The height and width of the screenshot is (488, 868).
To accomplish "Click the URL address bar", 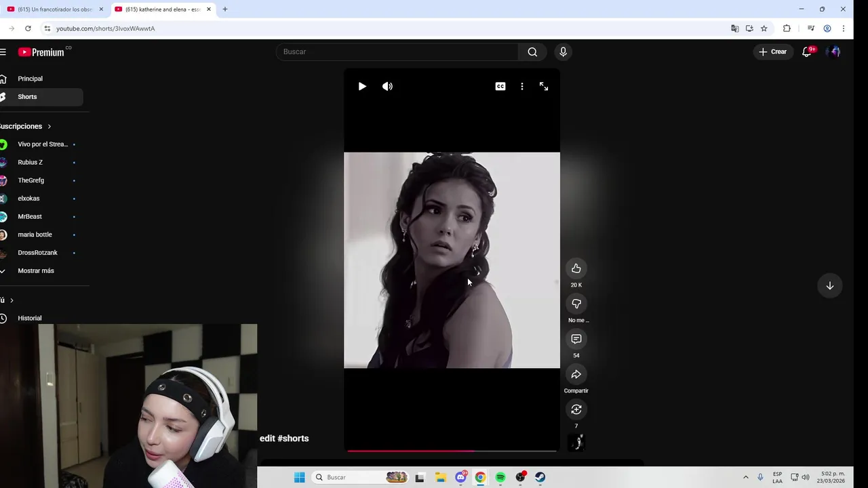I will tap(380, 28).
